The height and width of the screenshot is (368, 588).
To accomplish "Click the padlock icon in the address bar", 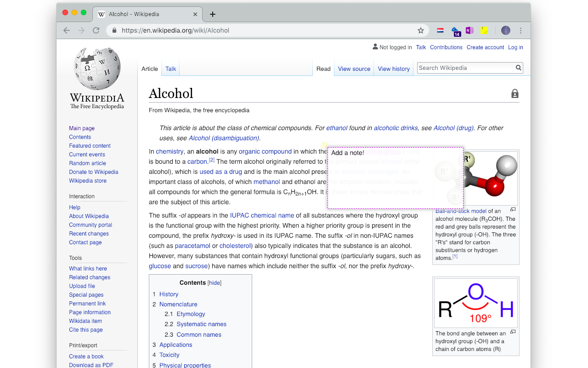I will pyautogui.click(x=114, y=30).
